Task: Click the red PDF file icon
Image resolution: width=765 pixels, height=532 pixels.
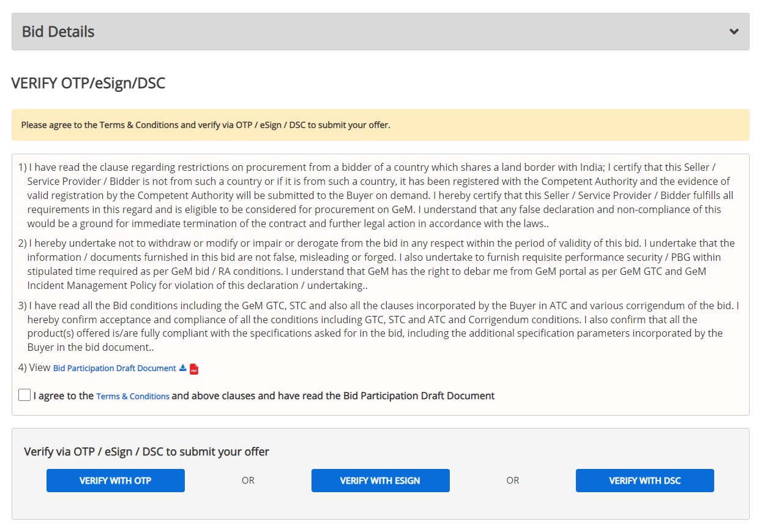Action: click(194, 369)
